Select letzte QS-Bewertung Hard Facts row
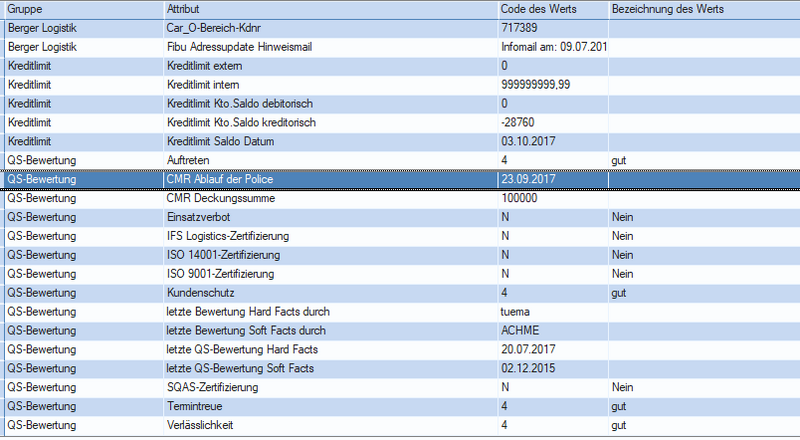 coord(402,349)
